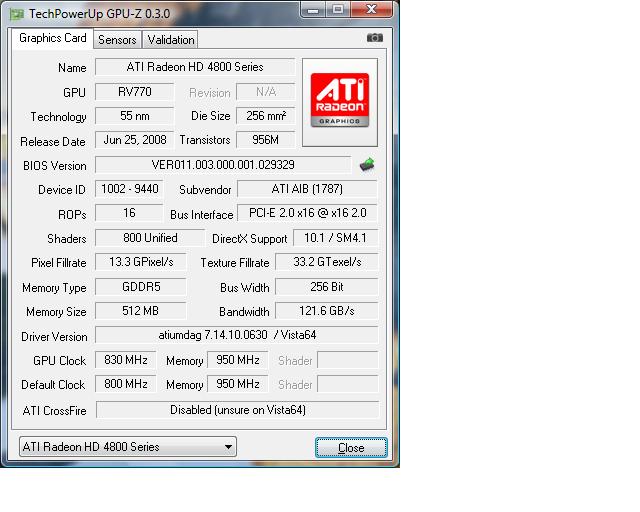Click the Release Date value Jun 25, 2008

tap(134, 140)
